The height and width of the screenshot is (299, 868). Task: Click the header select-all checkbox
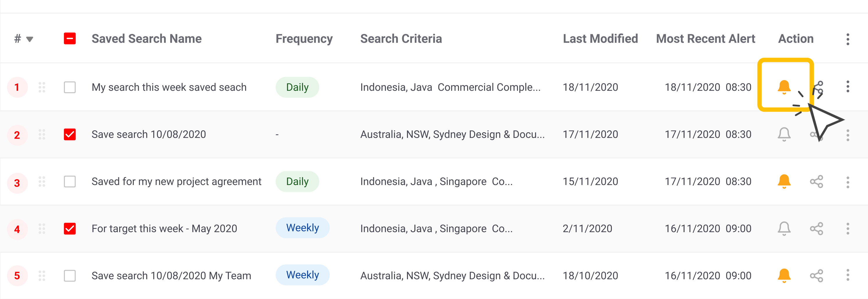click(x=70, y=39)
